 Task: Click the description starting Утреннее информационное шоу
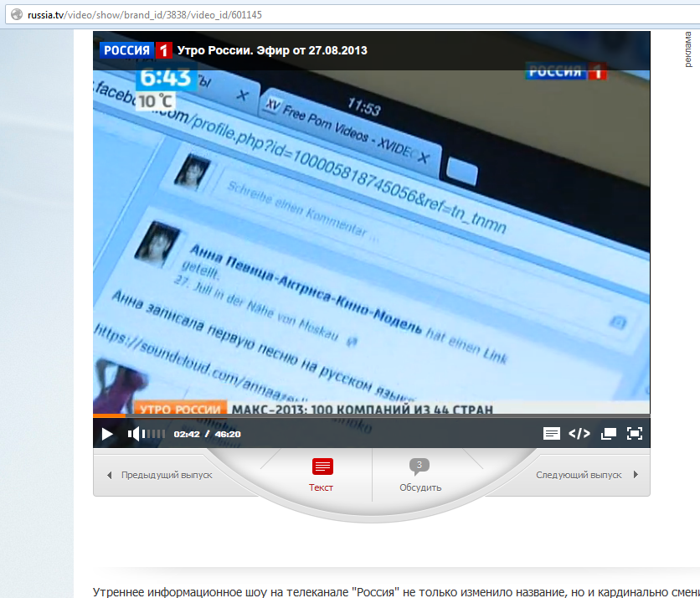coord(396,592)
